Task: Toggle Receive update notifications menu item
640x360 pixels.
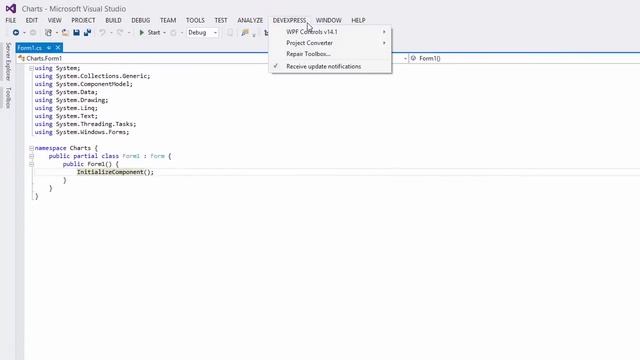Action: coord(330,66)
